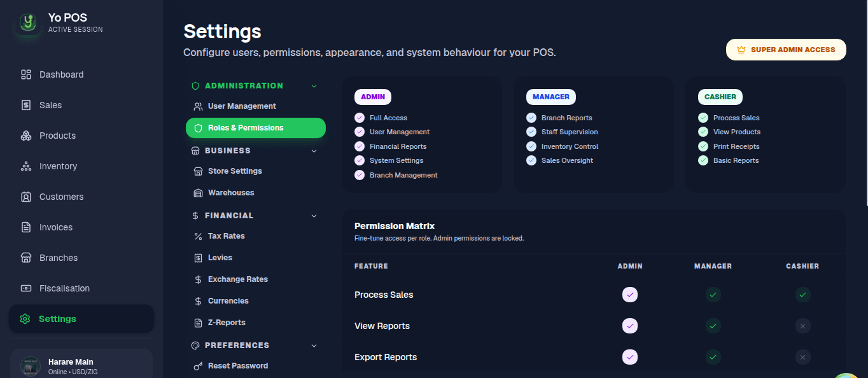Open Warehouses settings
868x378 pixels.
click(x=256, y=193)
